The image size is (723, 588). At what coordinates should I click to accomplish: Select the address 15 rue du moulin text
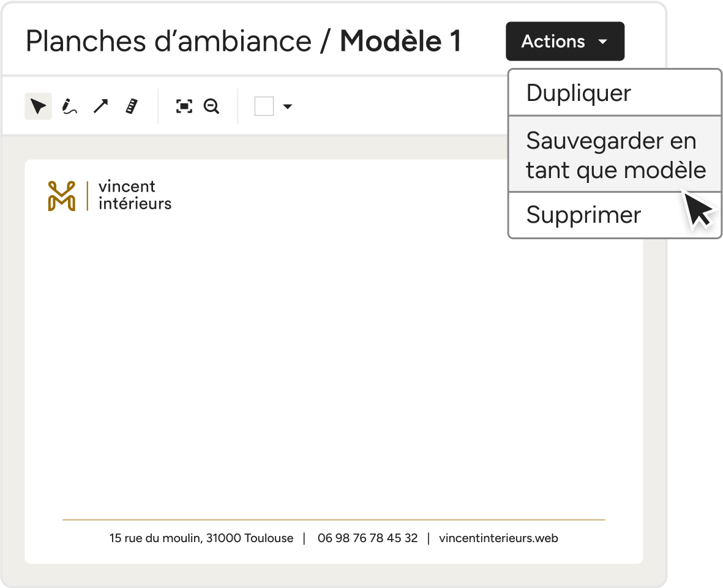tap(201, 538)
